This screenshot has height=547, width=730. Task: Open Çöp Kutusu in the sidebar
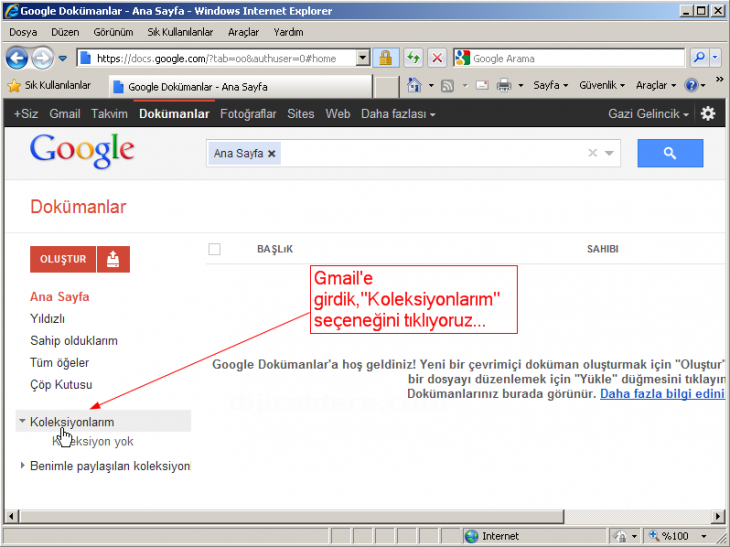click(61, 385)
